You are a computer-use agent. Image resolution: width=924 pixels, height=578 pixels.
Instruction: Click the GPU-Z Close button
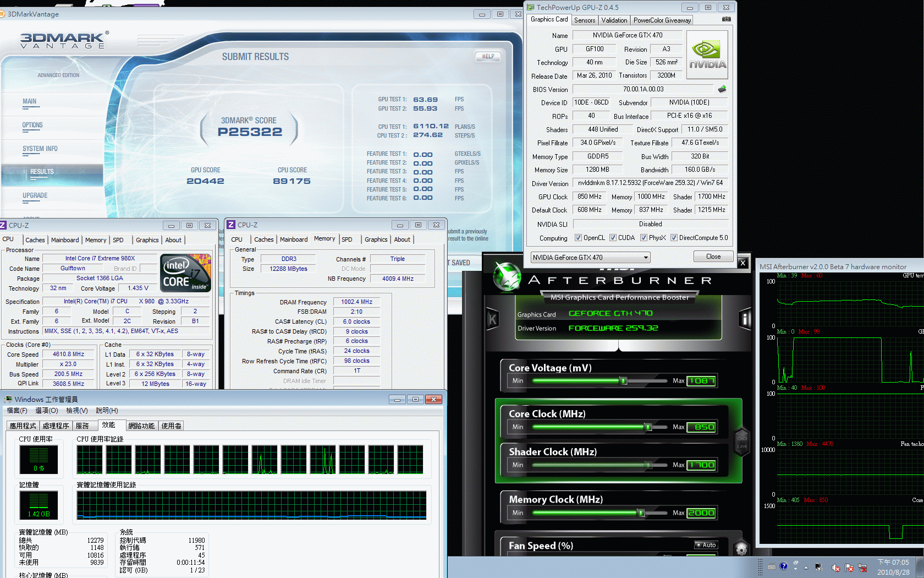713,257
